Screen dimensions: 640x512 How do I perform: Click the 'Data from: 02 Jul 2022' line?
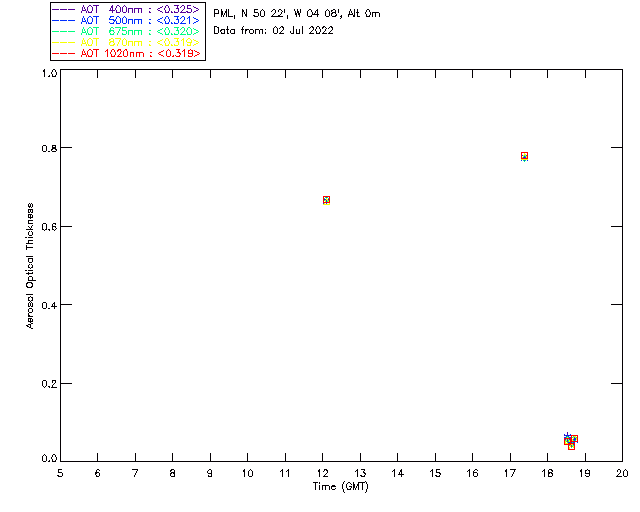[x=273, y=31]
